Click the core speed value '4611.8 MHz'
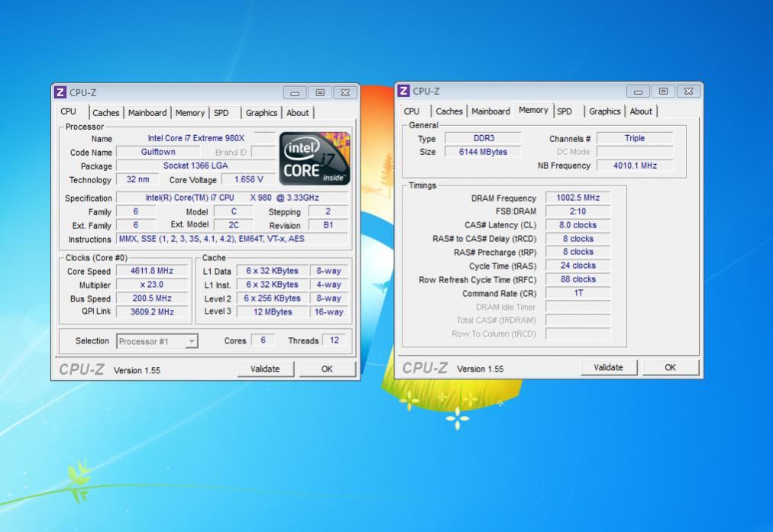The image size is (773, 532). [152, 271]
